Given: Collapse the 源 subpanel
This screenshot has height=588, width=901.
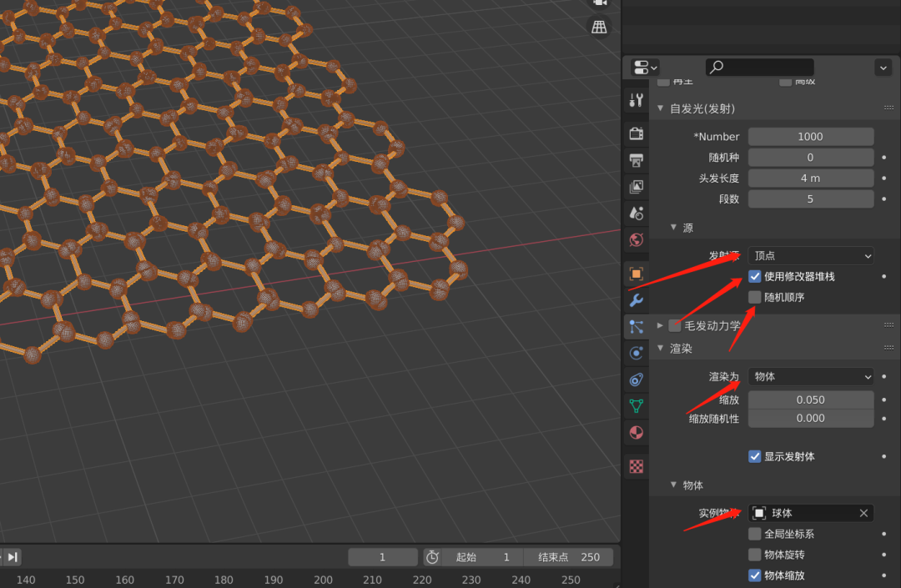Looking at the screenshot, I should [x=673, y=228].
